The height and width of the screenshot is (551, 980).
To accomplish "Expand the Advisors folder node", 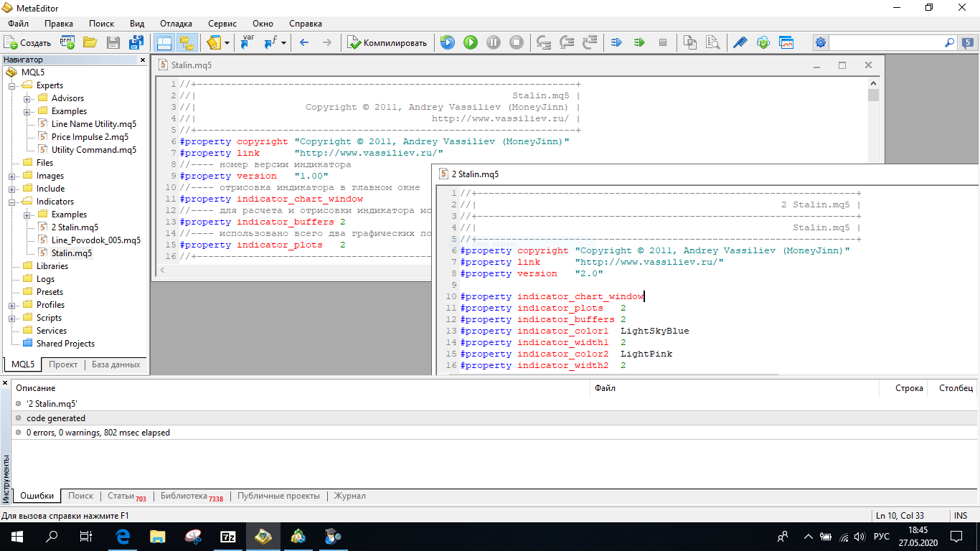I will tap(27, 98).
